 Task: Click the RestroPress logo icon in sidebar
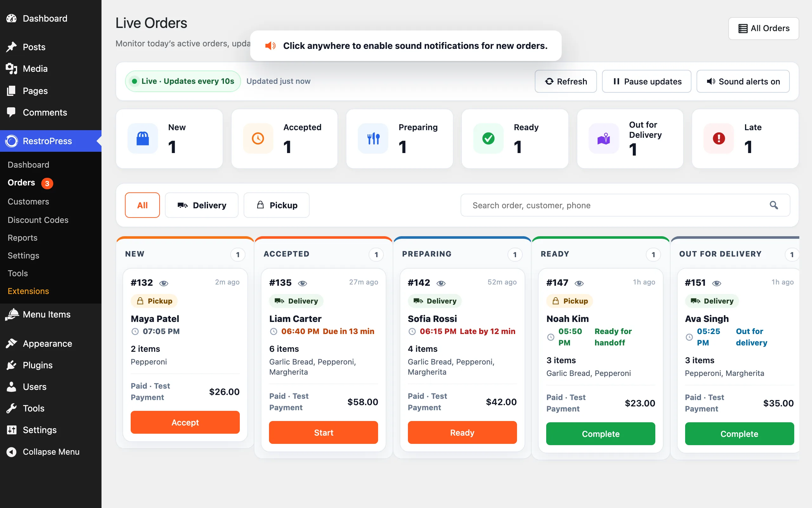11,141
